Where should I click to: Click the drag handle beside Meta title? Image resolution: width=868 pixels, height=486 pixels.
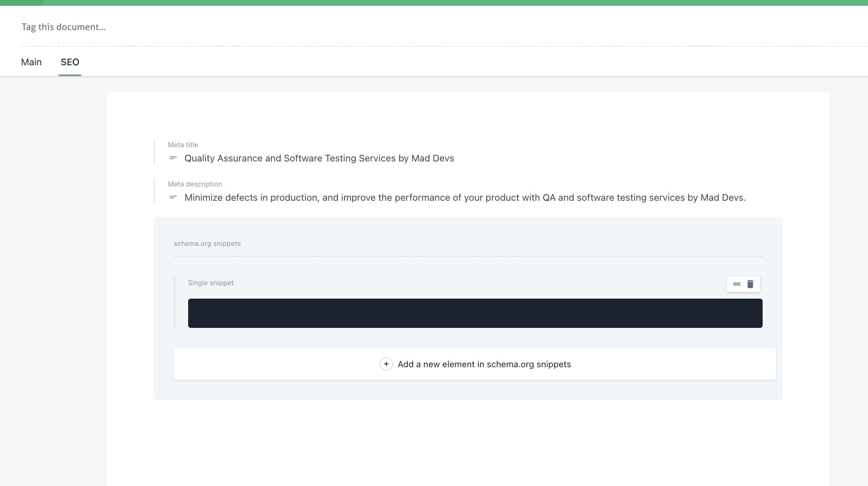coord(172,159)
